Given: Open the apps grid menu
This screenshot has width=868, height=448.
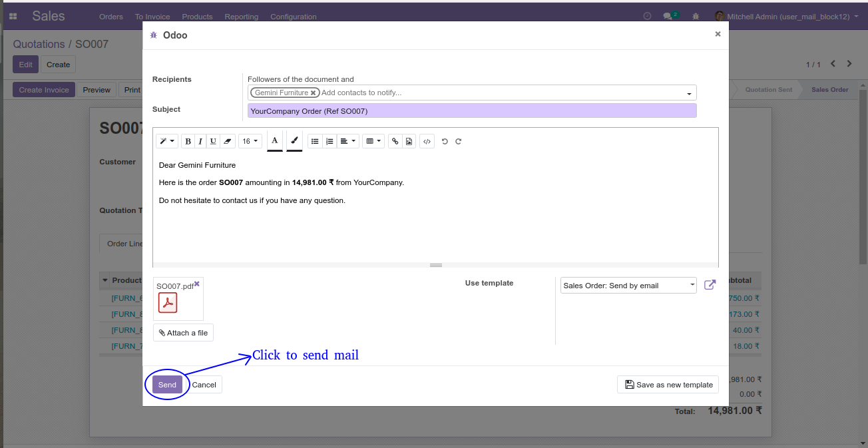Looking at the screenshot, I should (13, 16).
